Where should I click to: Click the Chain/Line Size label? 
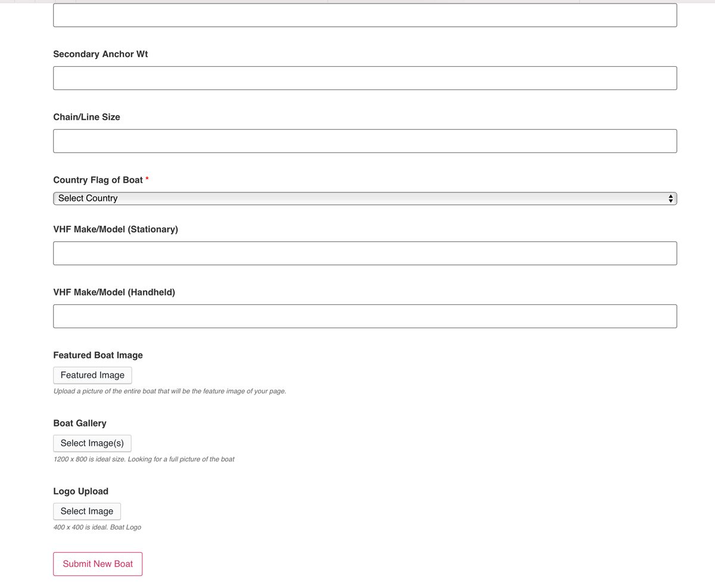[x=86, y=117]
